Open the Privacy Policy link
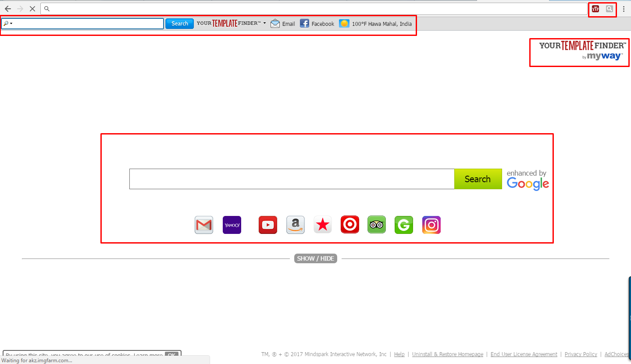Viewport: 631px width, 364px height. 581,354
